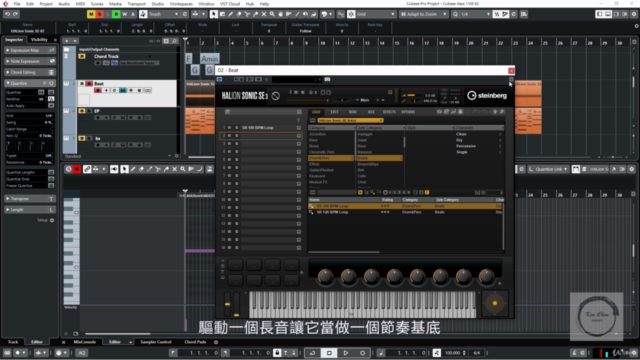The height and width of the screenshot is (360, 640).
Task: Open the Transport menu
Action: [136, 4]
